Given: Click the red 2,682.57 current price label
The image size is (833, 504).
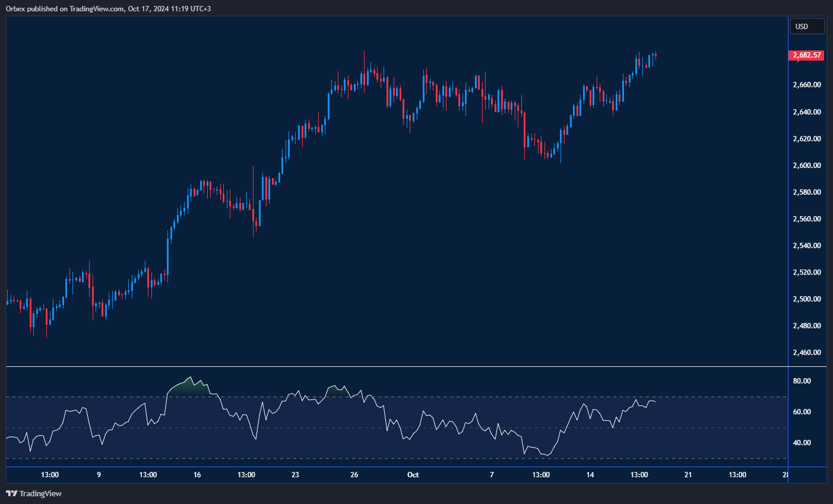Looking at the screenshot, I should point(807,55).
